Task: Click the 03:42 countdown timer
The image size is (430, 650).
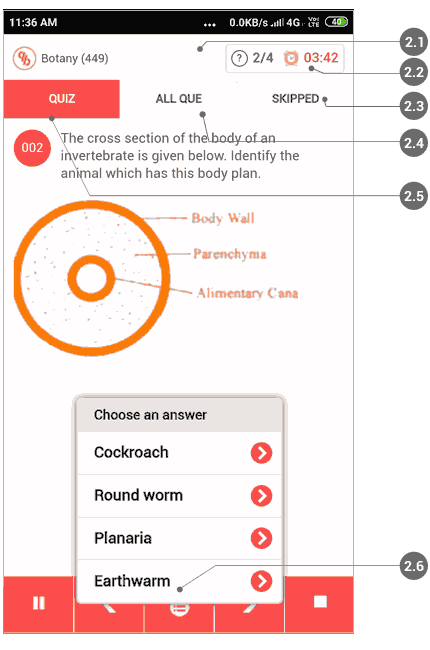Action: (x=321, y=58)
